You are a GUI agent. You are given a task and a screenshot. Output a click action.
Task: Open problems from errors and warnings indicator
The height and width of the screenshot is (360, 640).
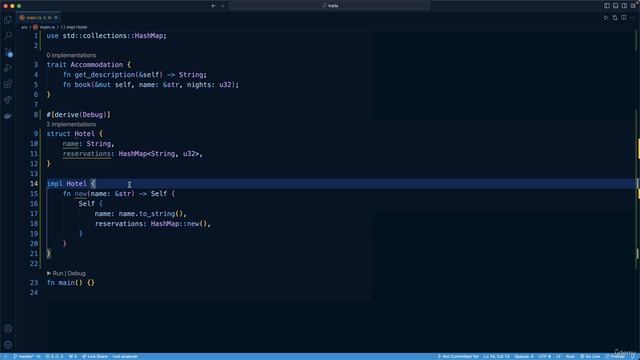[x=54, y=356]
